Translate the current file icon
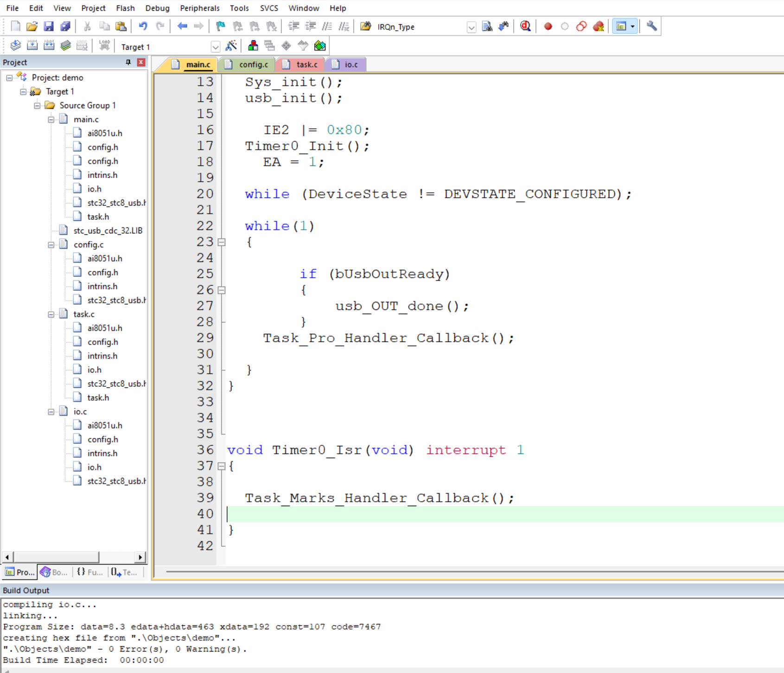784x673 pixels. (15, 45)
